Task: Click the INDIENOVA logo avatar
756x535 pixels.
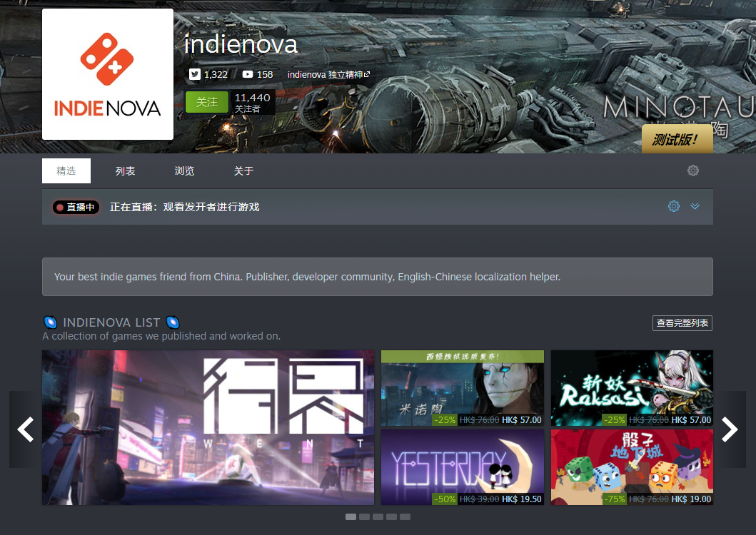Action: [x=108, y=74]
